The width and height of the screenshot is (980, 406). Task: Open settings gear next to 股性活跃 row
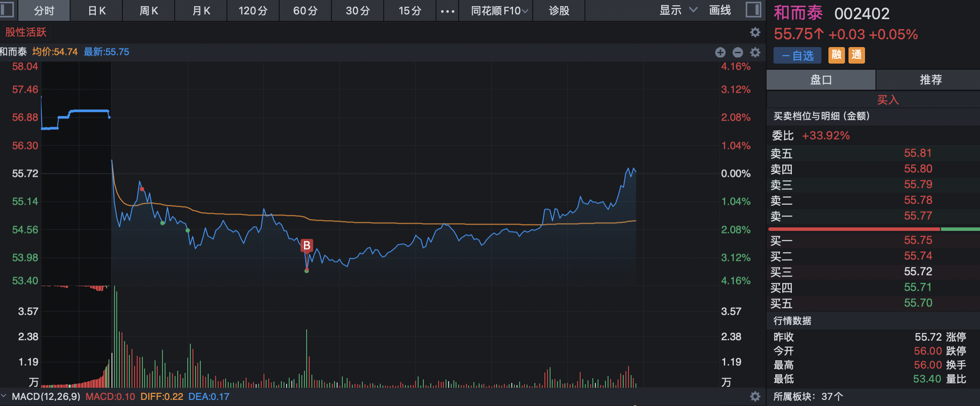[x=755, y=32]
